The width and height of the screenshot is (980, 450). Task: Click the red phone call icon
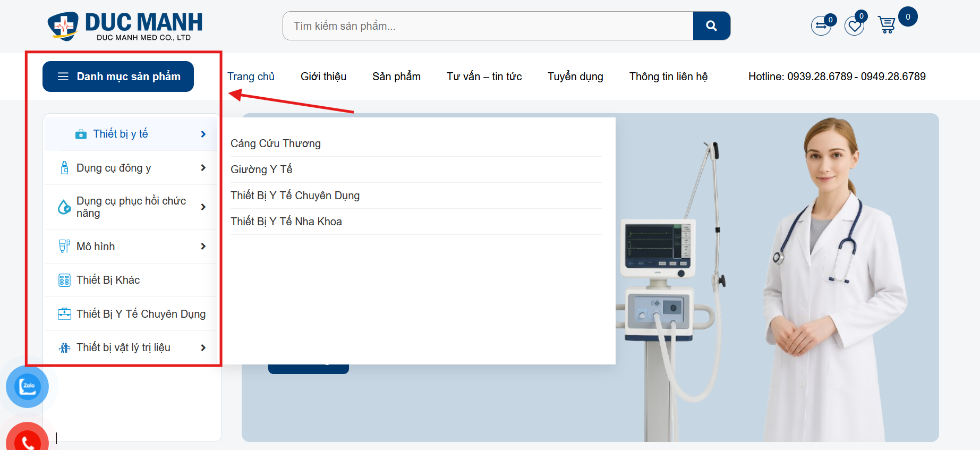(27, 439)
